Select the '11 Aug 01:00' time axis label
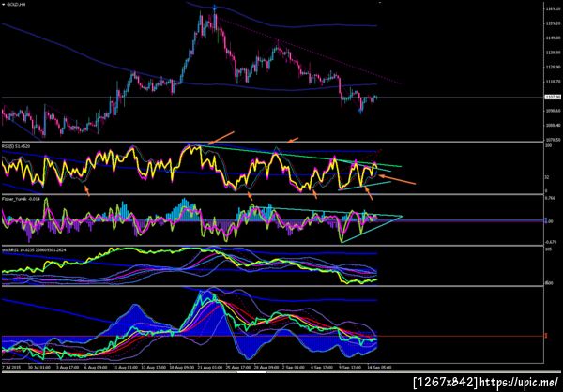Viewport: 563px width, 392px height. 128,368
